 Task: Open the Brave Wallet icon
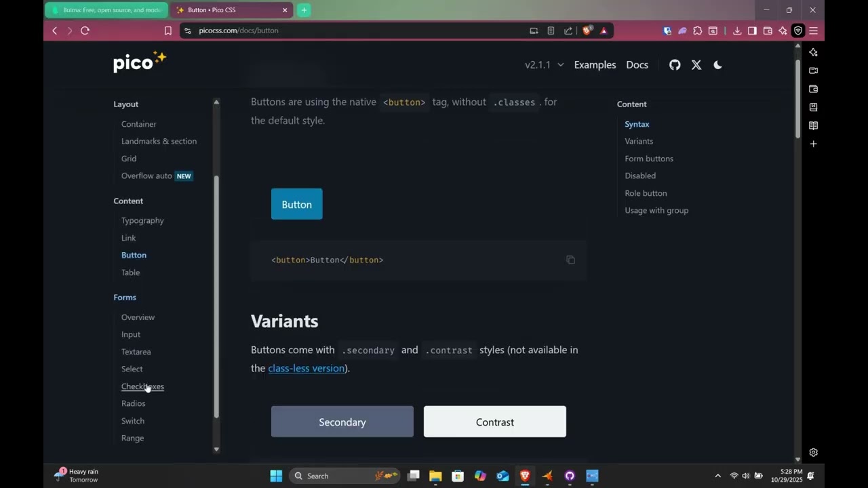pos(768,30)
